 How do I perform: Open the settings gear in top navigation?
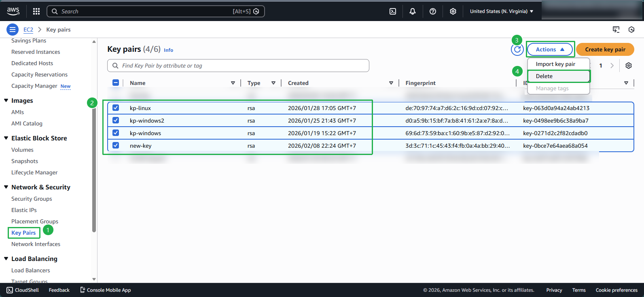[453, 11]
